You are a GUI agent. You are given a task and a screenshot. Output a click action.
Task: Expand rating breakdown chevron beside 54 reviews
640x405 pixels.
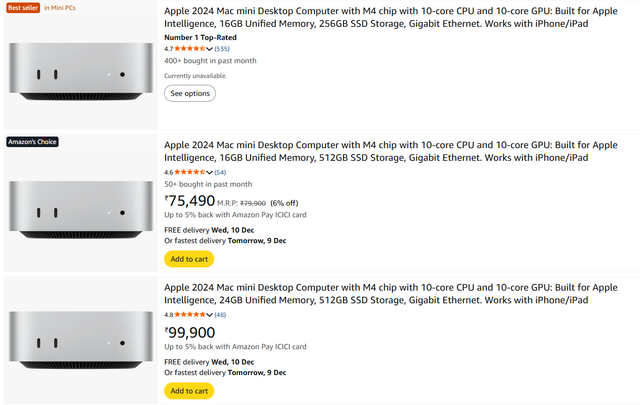coord(210,172)
